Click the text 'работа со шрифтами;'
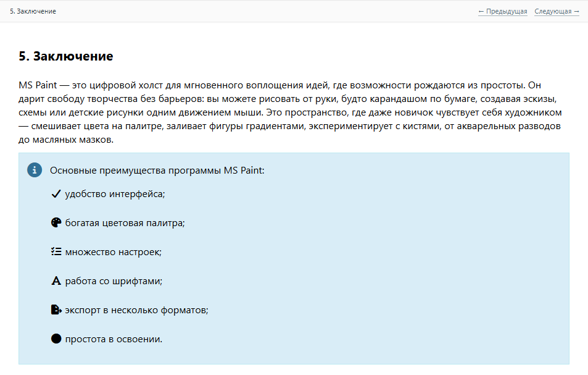Screen dimensions: 588x375 (x=114, y=281)
